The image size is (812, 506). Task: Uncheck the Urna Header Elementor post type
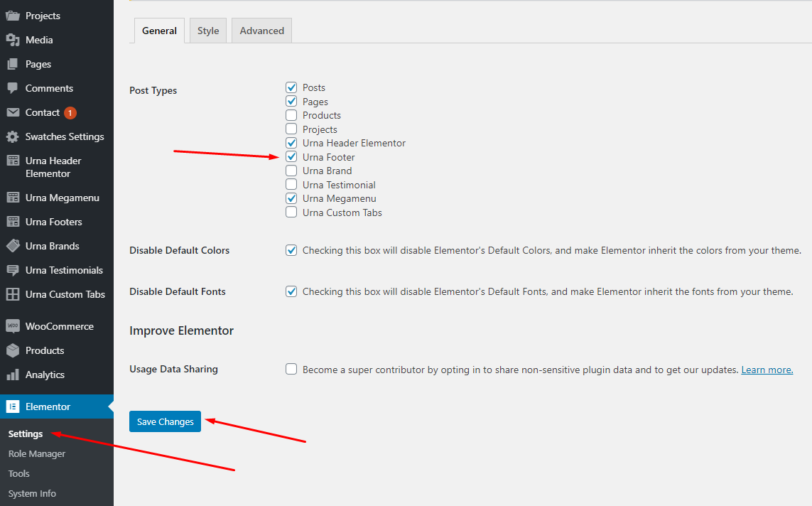coord(291,142)
